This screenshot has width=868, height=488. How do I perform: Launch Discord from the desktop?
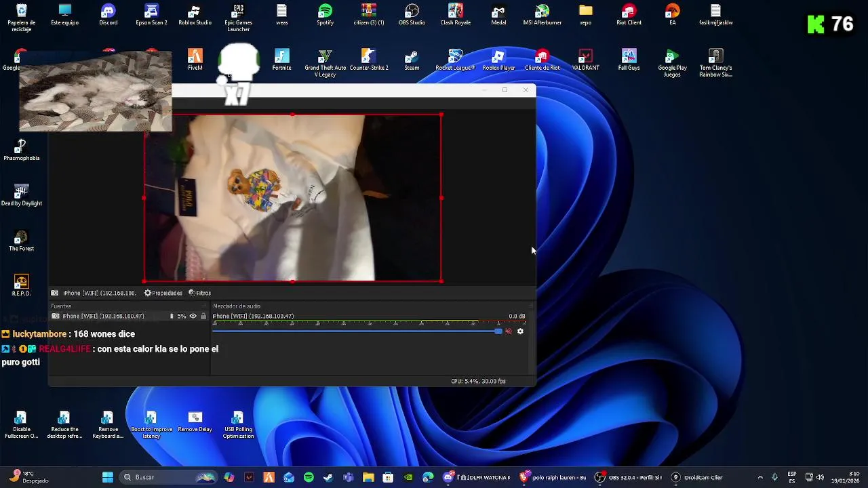click(108, 15)
